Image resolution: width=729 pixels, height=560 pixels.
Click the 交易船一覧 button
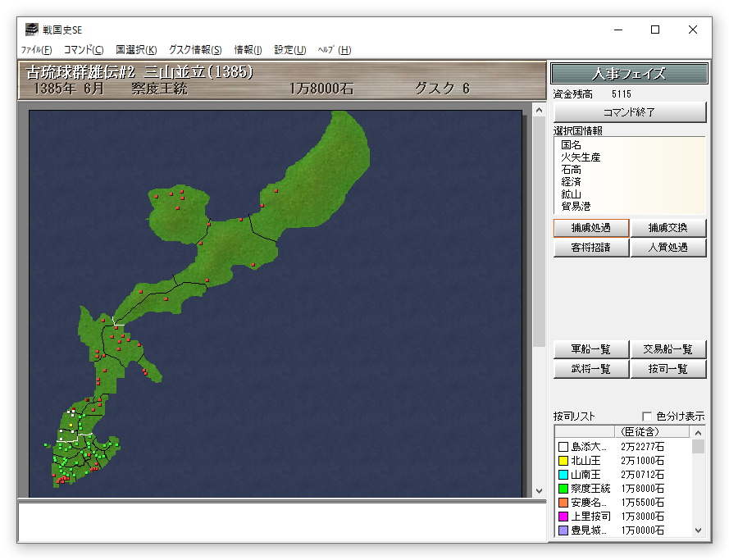[x=667, y=349]
